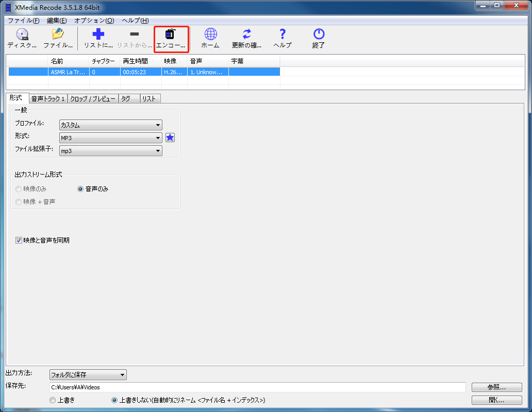The image size is (532, 412).
Task: Click the blue star favorite button
Action: coord(170,138)
